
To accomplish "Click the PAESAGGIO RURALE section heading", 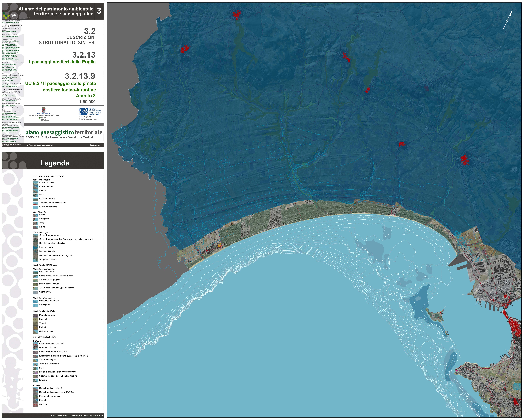I will 44,311.
